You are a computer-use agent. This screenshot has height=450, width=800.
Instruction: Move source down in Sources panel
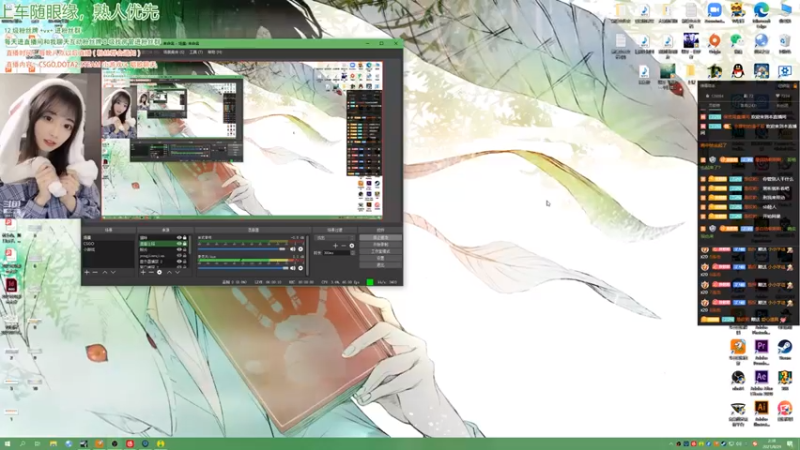point(178,272)
